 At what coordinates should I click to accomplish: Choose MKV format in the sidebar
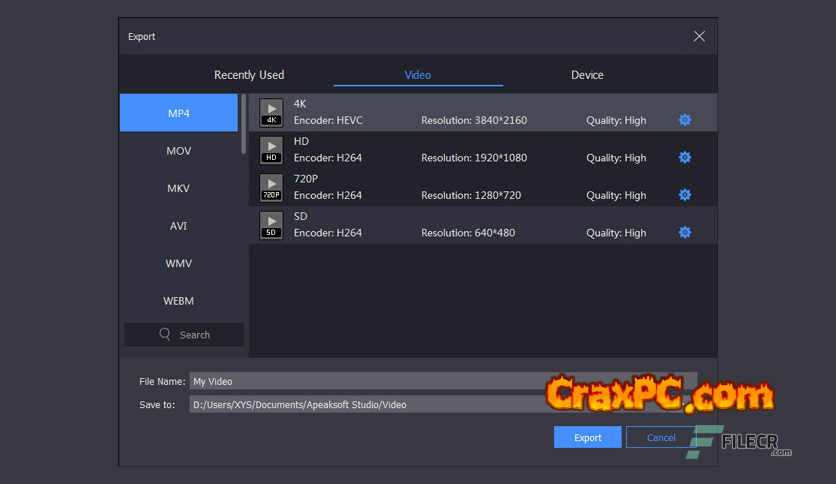(179, 188)
